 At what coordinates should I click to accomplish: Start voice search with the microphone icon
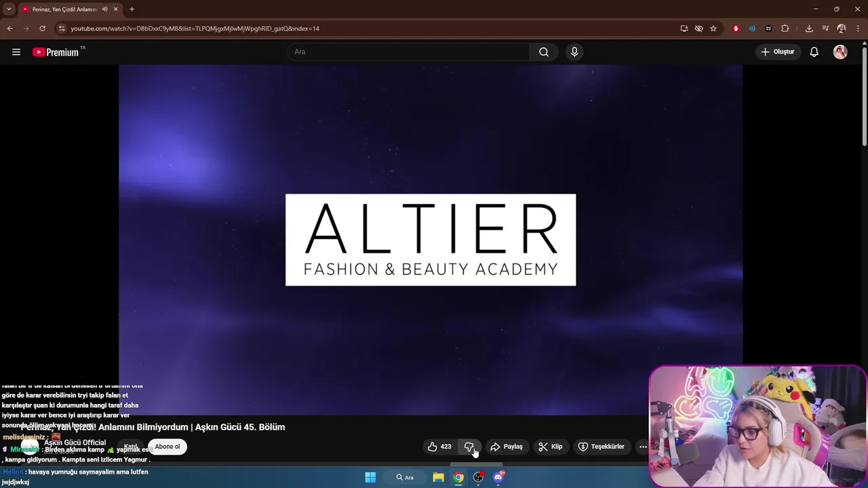574,52
